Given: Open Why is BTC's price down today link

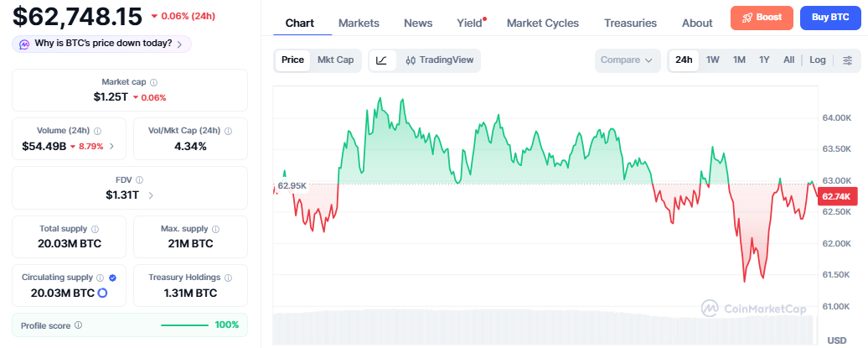Looking at the screenshot, I should [x=102, y=44].
